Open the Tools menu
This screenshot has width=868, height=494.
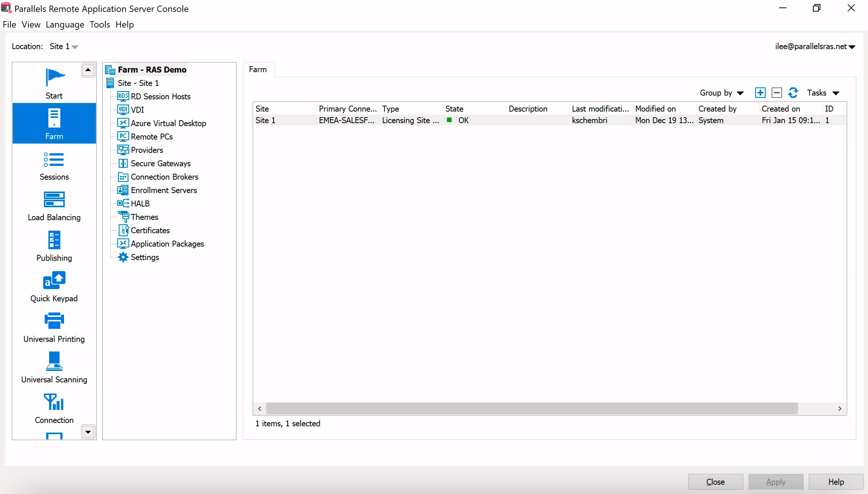100,25
